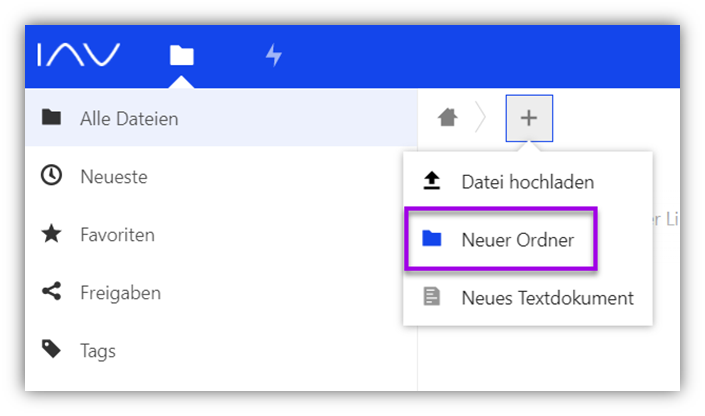Click the IAV logo in header
705x416 pixels.
[79, 55]
